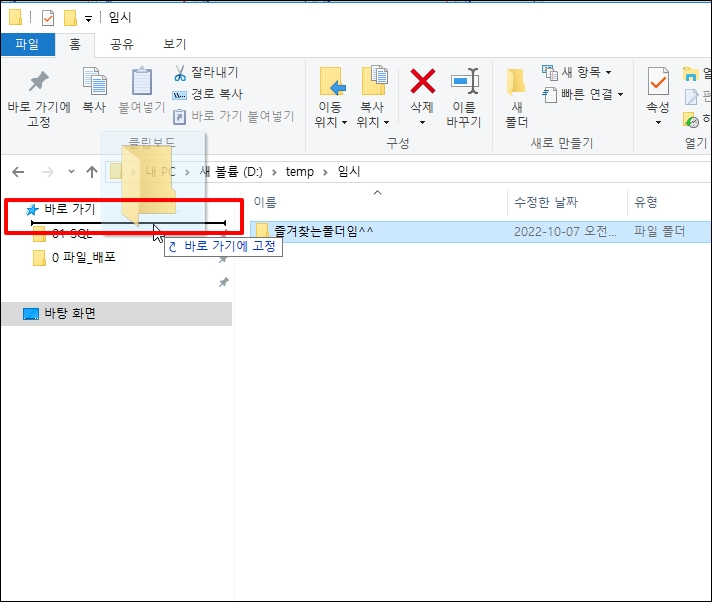The image size is (712, 602).
Task: Open 0 파일_배포 folder in navigation pane
Action: 84,257
